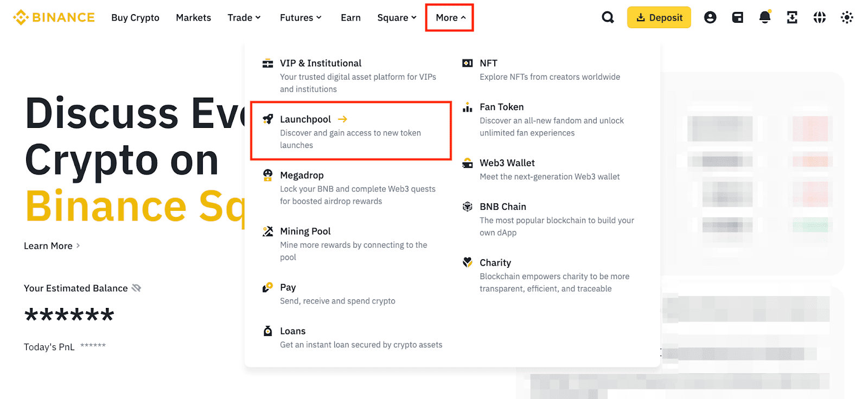Open the Web3 Wallet menu entry
868x399 pixels.
click(x=507, y=163)
